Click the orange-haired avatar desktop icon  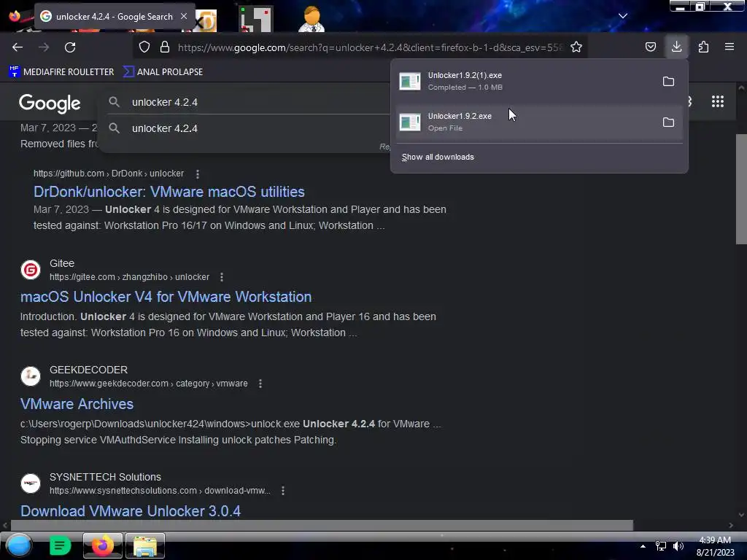(311, 19)
